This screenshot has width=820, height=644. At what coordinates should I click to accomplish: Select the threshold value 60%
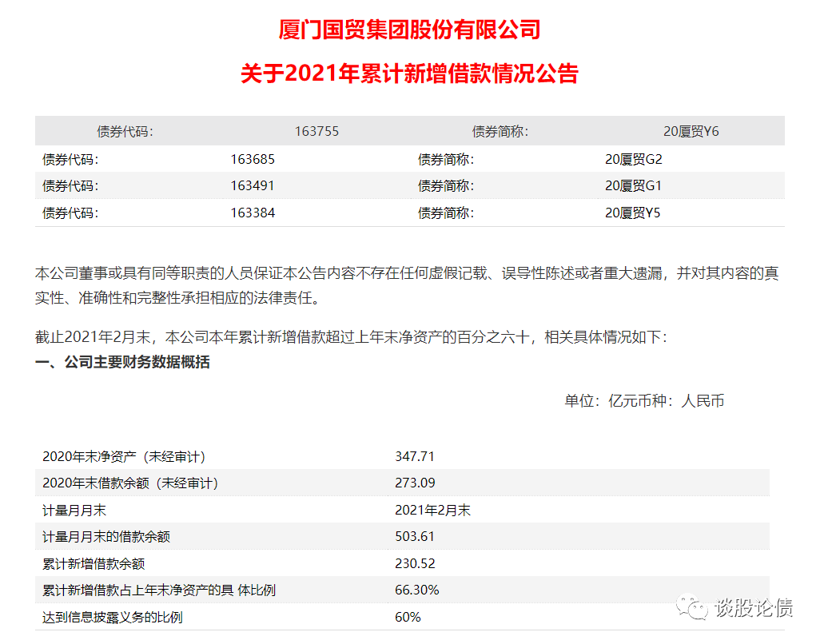[408, 618]
